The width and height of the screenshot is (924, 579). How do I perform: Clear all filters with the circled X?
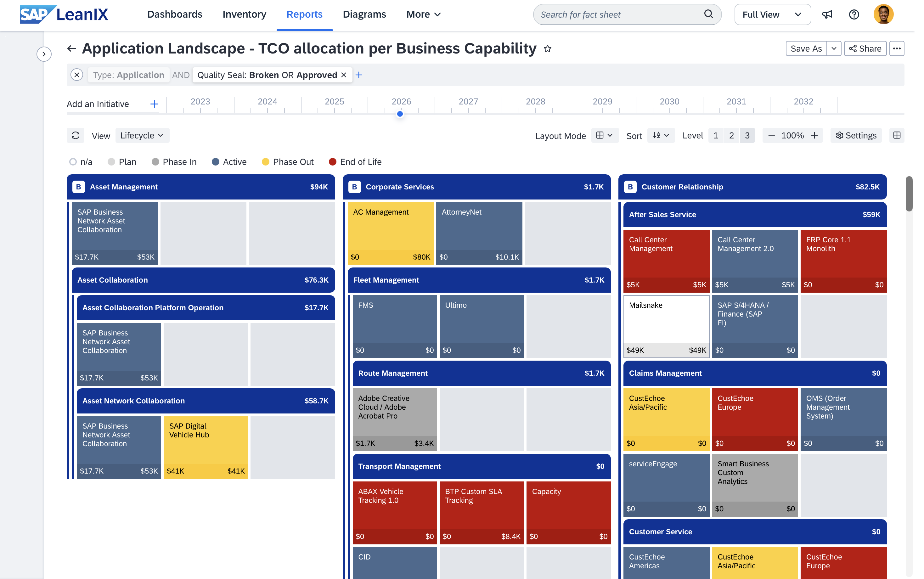(x=77, y=75)
